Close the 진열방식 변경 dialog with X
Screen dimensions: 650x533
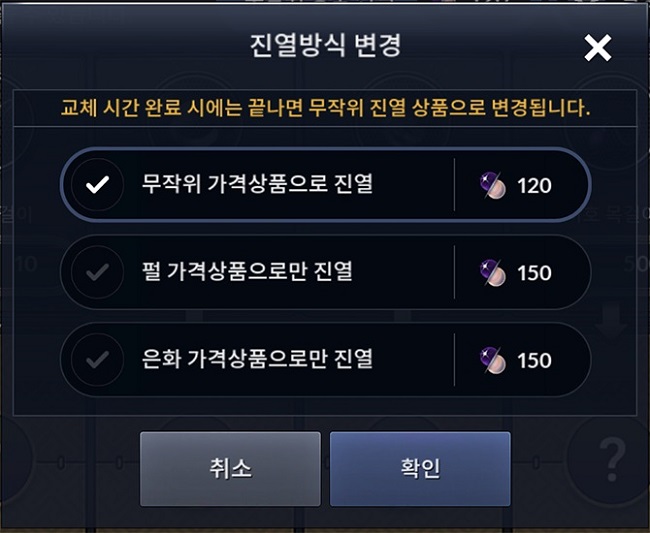point(597,47)
